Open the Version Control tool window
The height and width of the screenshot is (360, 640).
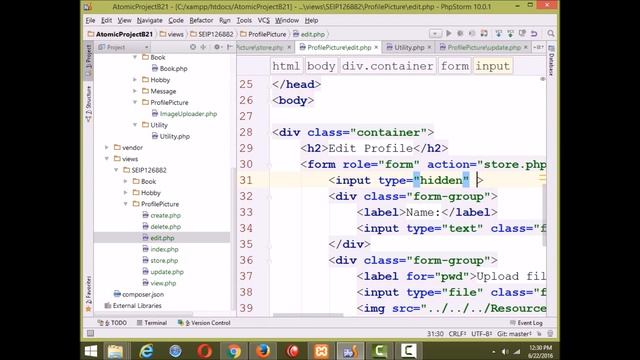(204, 323)
